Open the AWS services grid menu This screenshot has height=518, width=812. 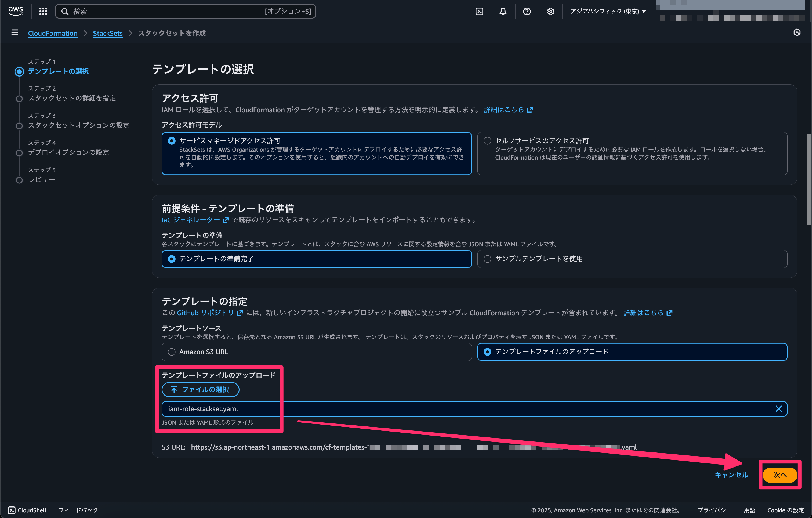[x=43, y=12]
